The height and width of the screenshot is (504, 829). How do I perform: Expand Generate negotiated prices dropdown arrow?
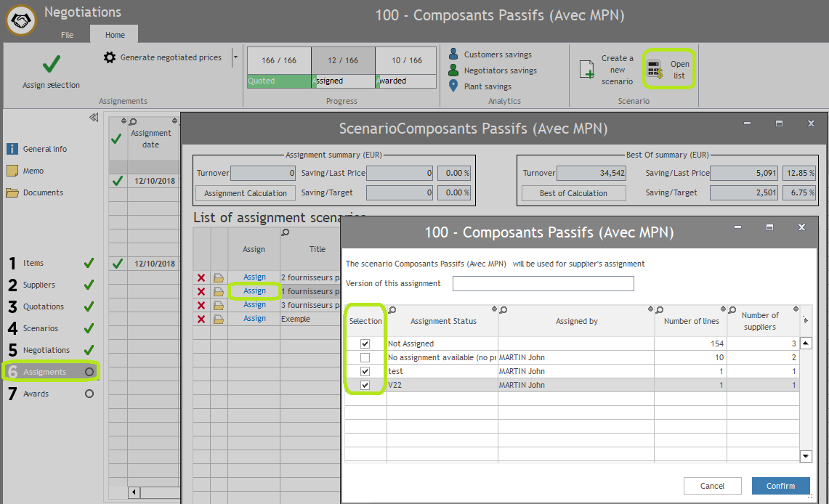(235, 57)
